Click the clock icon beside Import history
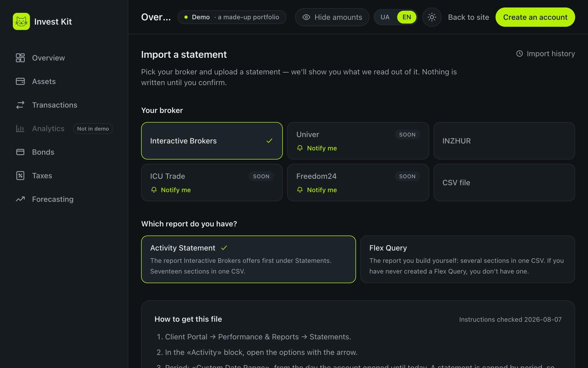This screenshot has width=588, height=368. tap(519, 54)
